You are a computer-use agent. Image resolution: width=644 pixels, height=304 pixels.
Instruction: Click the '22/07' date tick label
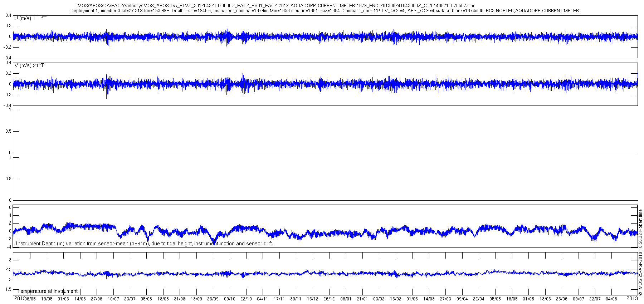[x=595, y=299]
